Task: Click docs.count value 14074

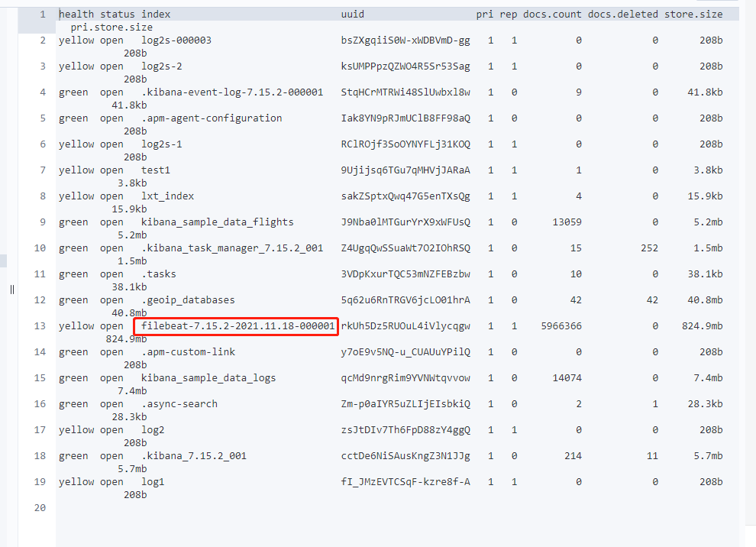Action: tap(567, 378)
